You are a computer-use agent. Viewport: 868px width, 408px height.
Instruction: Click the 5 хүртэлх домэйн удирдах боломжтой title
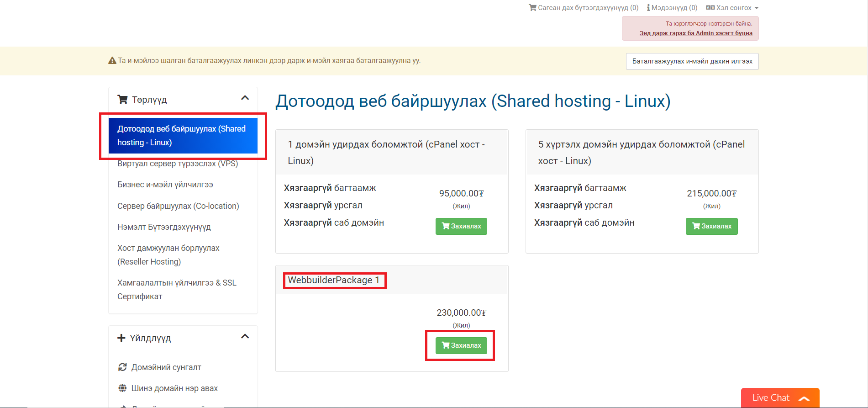pos(641,153)
